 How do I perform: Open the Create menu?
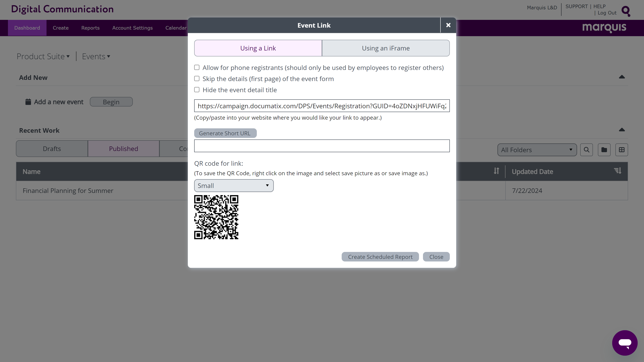coord(60,28)
